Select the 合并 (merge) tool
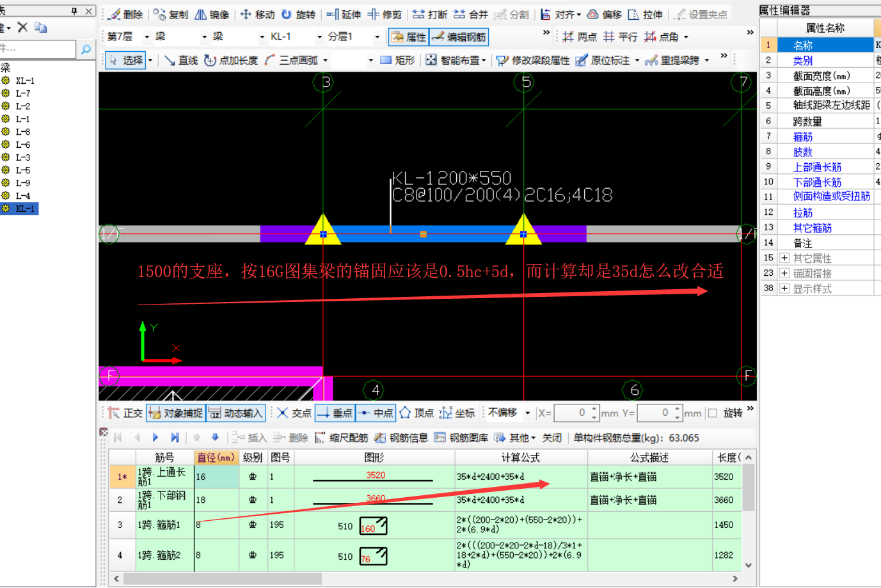This screenshot has width=881, height=588. 471,15
